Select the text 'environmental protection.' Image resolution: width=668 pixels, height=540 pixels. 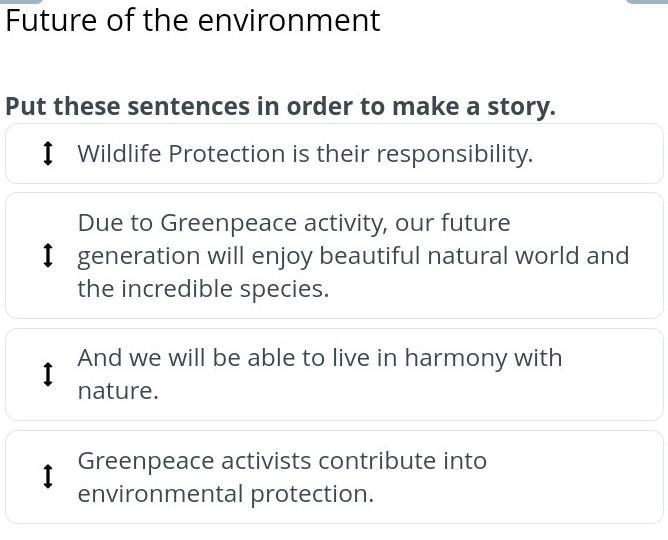(x=226, y=494)
